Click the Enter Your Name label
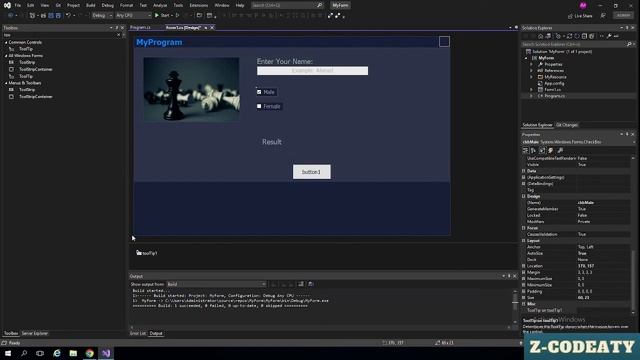 (x=285, y=61)
